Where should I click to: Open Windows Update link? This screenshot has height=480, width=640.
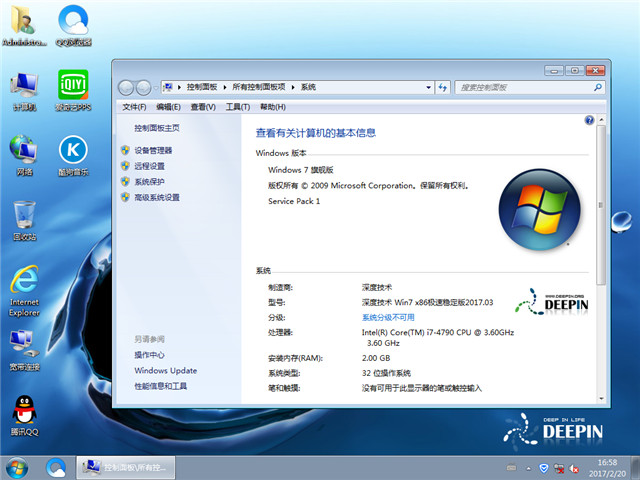click(x=166, y=371)
